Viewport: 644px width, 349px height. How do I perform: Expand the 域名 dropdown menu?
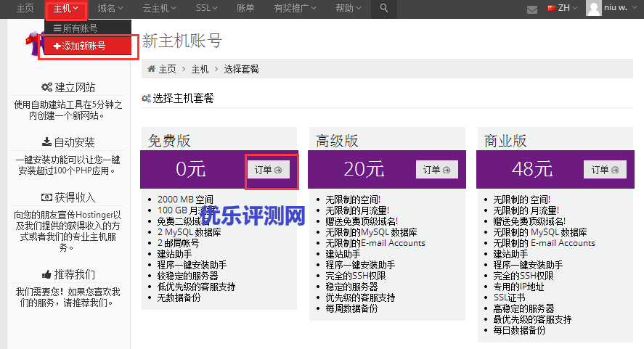(x=110, y=9)
